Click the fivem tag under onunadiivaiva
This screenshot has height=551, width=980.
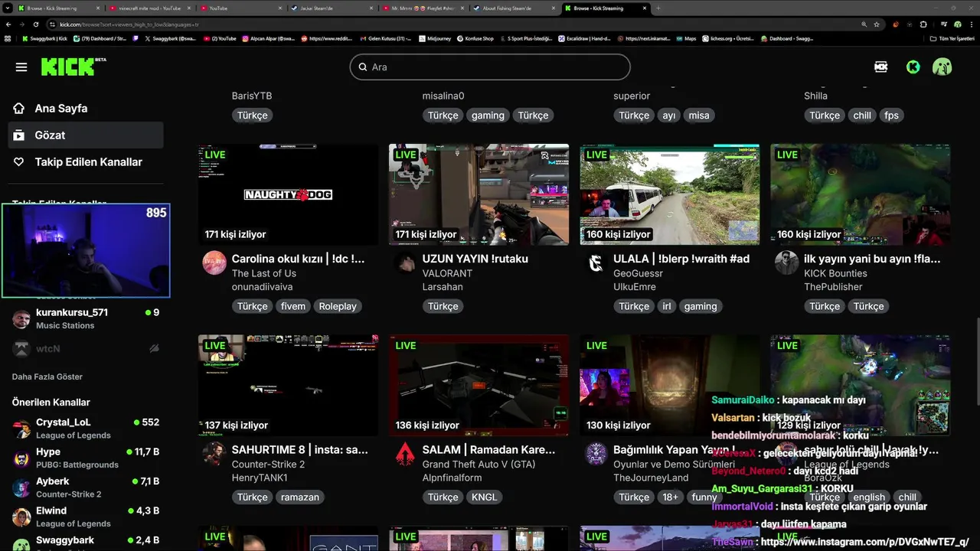pyautogui.click(x=293, y=306)
